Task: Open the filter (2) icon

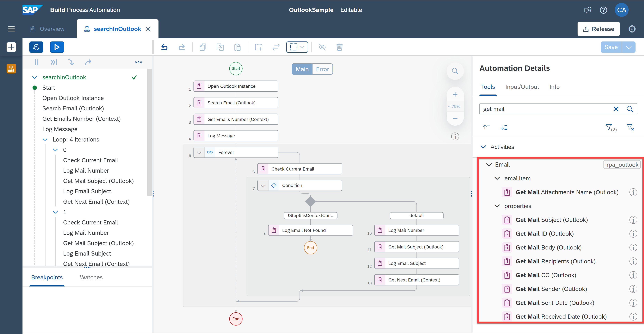Action: click(x=611, y=128)
